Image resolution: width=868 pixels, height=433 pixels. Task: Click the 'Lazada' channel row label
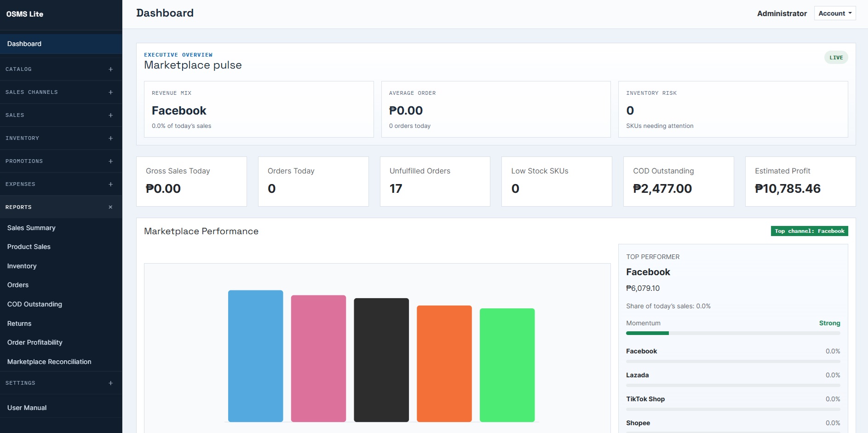click(638, 375)
